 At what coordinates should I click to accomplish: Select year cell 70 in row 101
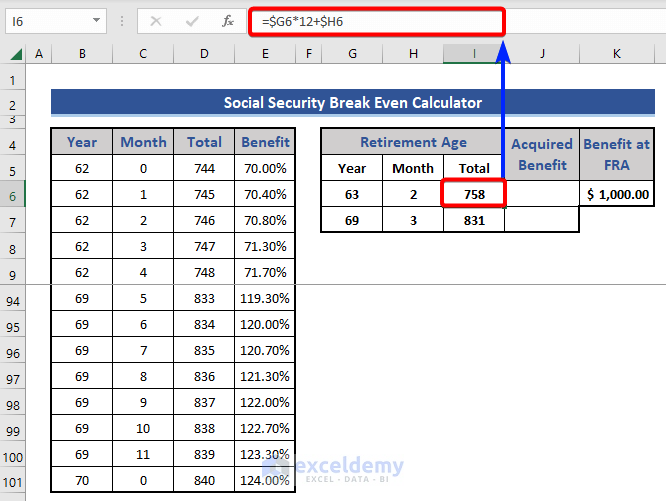point(82,480)
